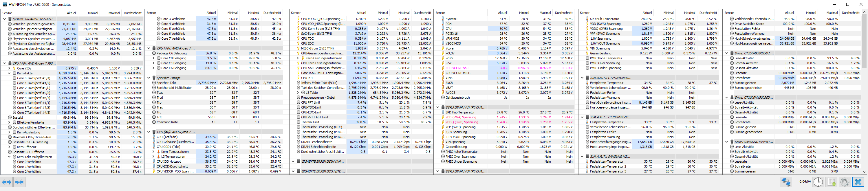Image resolution: width=868 pixels, height=191 pixels.
Task: Select the AVCC3 voltage row
Action: pos(506,92)
